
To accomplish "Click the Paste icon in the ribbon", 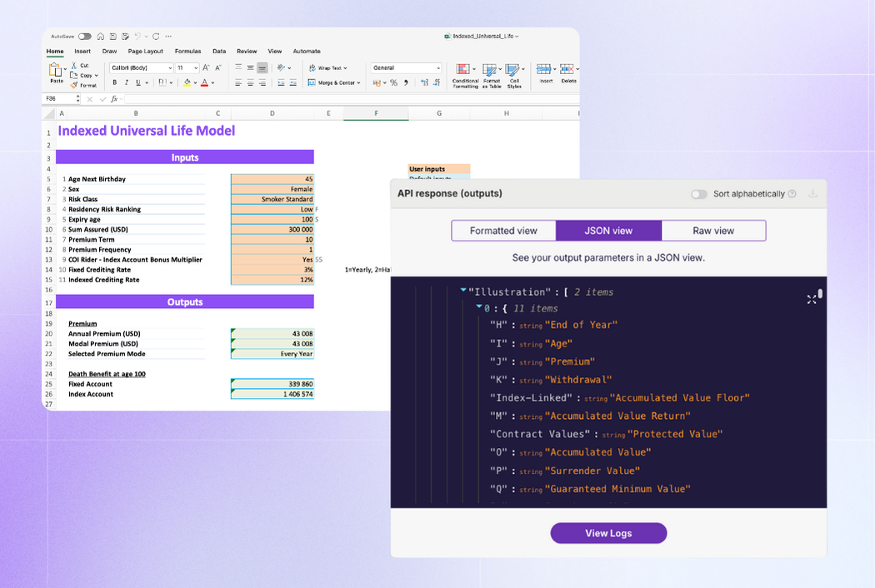I will 56,72.
